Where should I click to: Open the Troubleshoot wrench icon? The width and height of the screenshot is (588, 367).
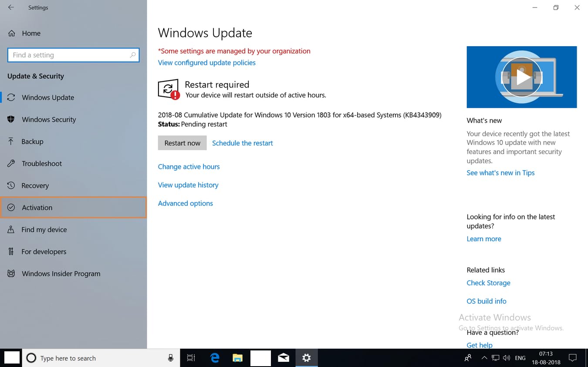point(12,164)
